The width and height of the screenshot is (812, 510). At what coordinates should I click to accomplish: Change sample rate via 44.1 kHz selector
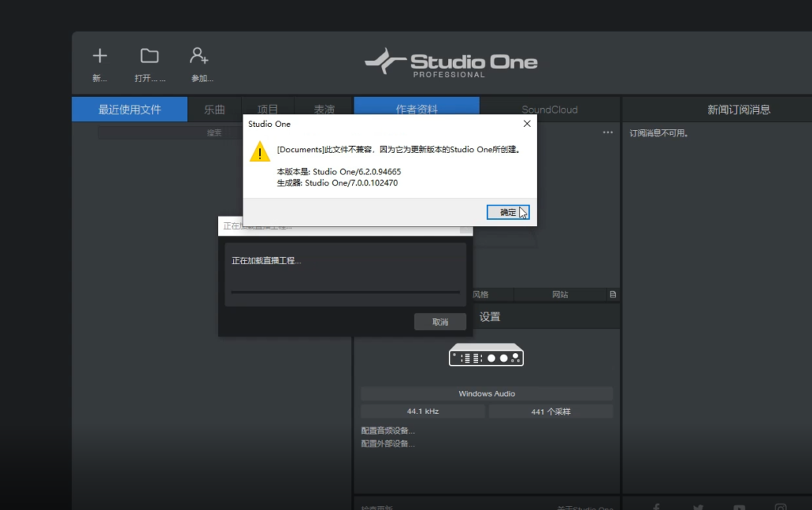click(422, 411)
